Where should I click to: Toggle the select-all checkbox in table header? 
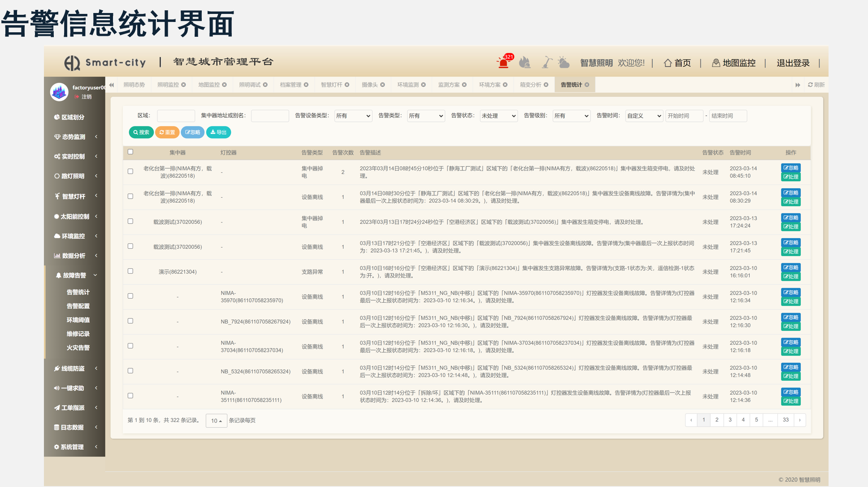click(130, 152)
